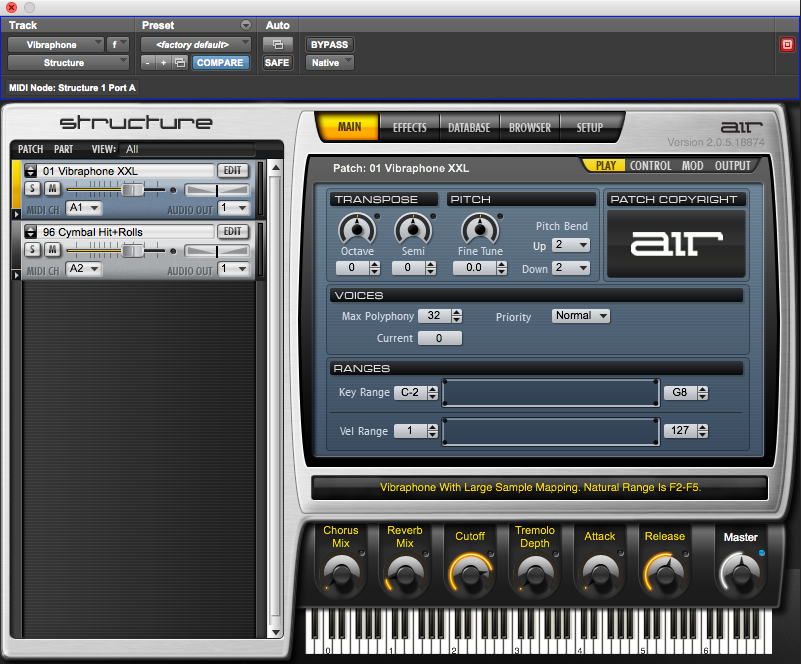This screenshot has width=801, height=664.
Task: Click the pan slider of Vibraphone XXL
Action: (217, 190)
